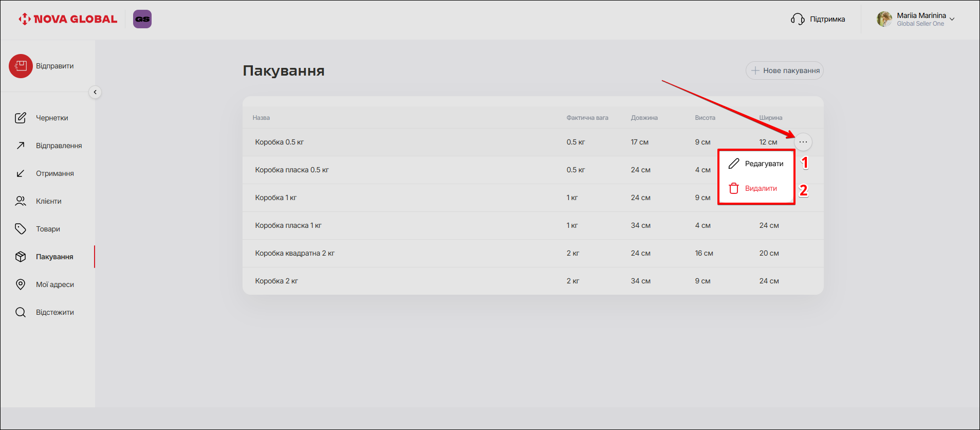
Task: Click the Track magnifier icon
Action: click(x=21, y=312)
